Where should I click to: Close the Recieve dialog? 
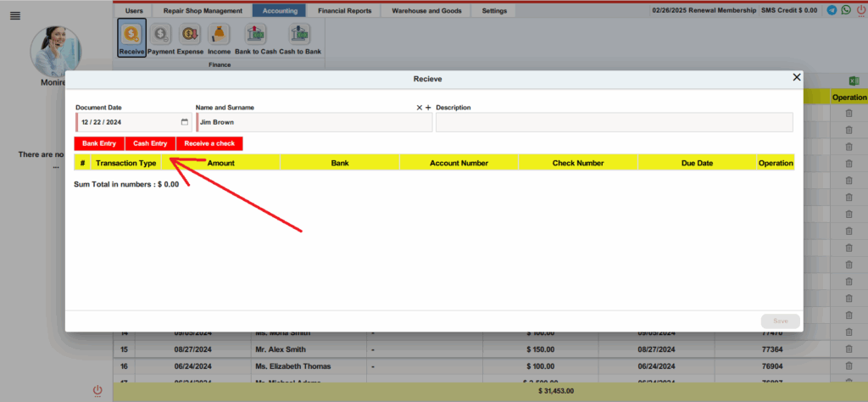[x=797, y=77]
